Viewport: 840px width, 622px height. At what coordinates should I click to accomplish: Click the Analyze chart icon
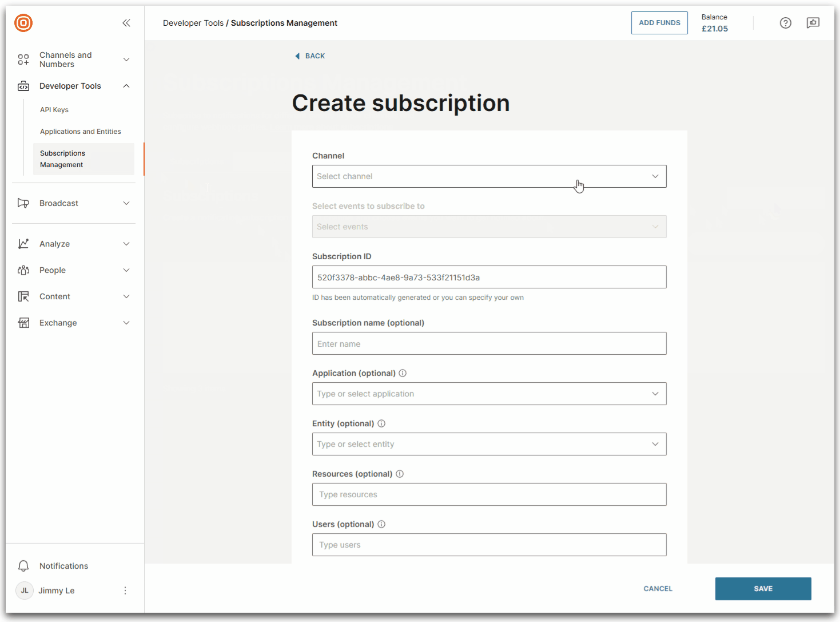pyautogui.click(x=23, y=244)
